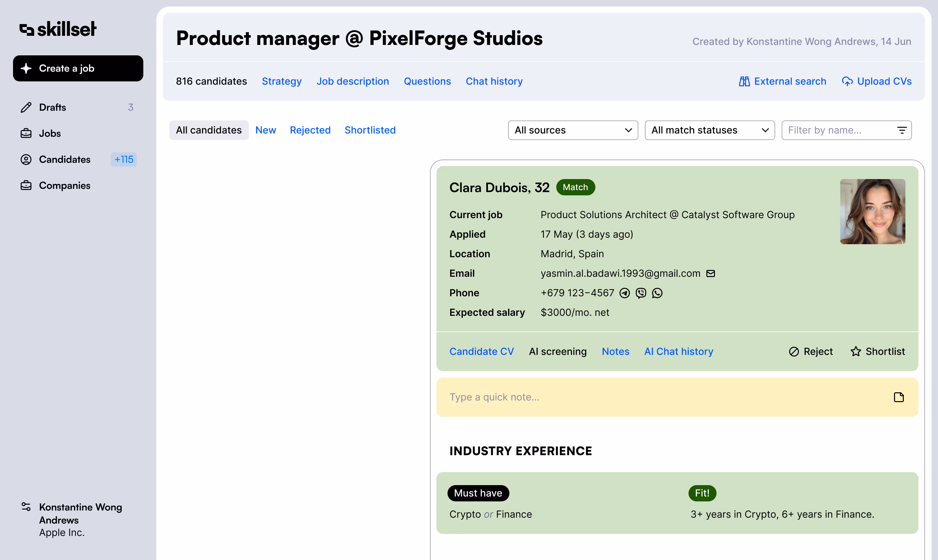Switch to the Shortlisted tab

coord(370,130)
